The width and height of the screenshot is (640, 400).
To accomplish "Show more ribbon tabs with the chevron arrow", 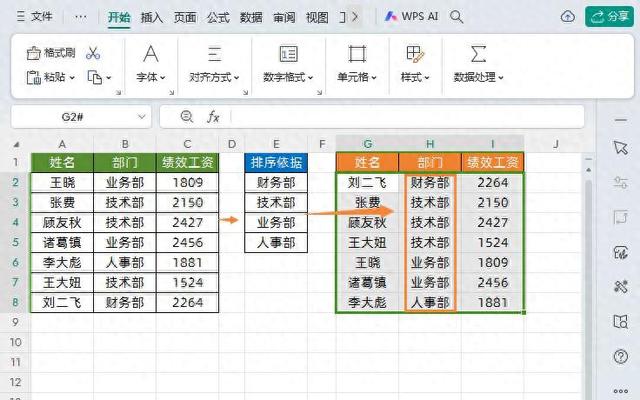I will [355, 17].
